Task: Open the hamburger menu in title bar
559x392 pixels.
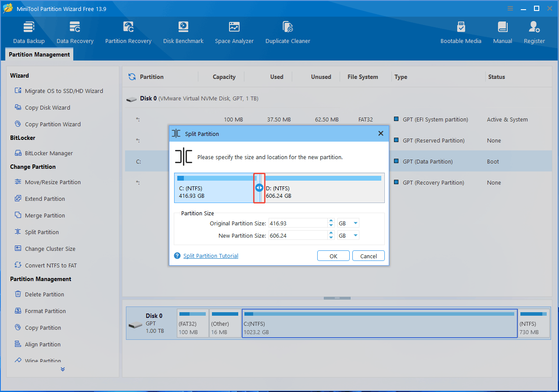Action: (510, 8)
